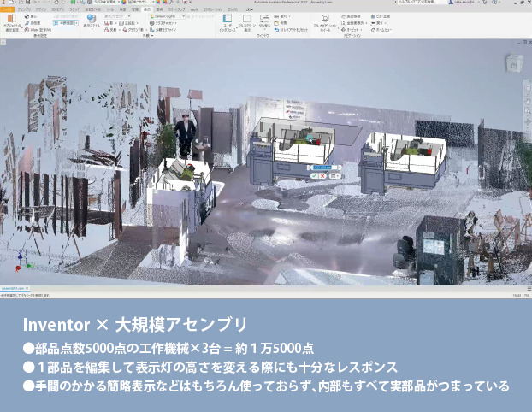Toggle Degrees of Freedom display
The image size is (532, 412).
click(33, 23)
